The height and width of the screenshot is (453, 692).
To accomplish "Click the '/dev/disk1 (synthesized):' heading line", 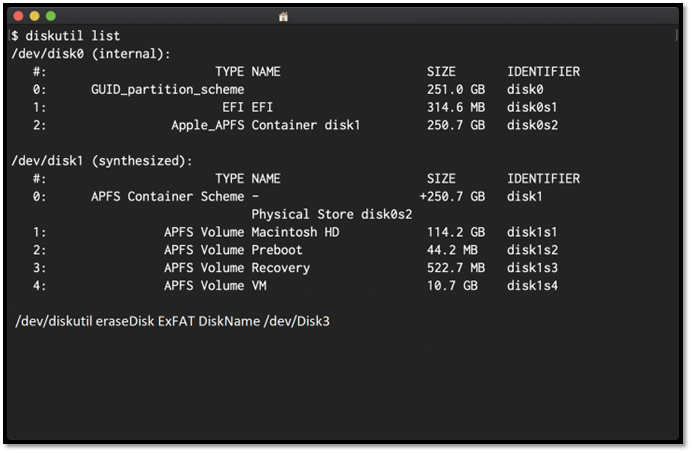I will coord(102,161).
